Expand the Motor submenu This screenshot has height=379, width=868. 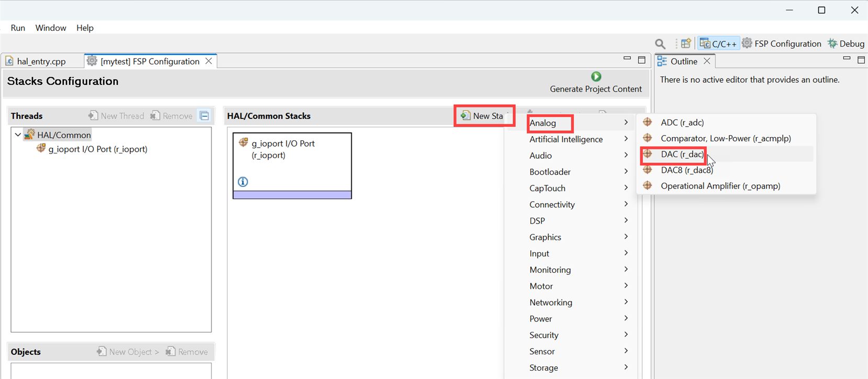point(570,286)
